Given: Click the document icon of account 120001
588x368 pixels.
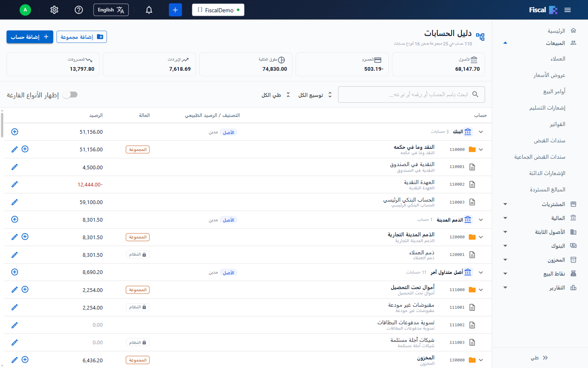Looking at the screenshot, I should tap(472, 255).
